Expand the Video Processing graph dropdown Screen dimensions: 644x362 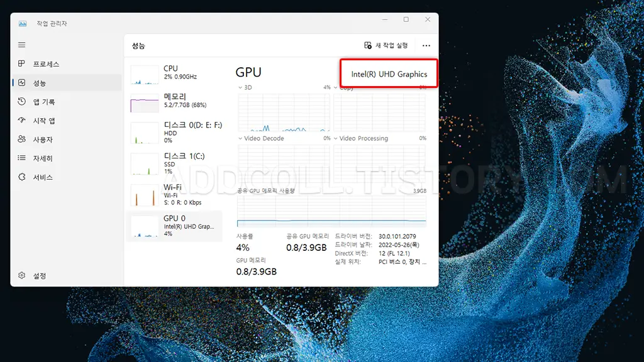click(335, 138)
